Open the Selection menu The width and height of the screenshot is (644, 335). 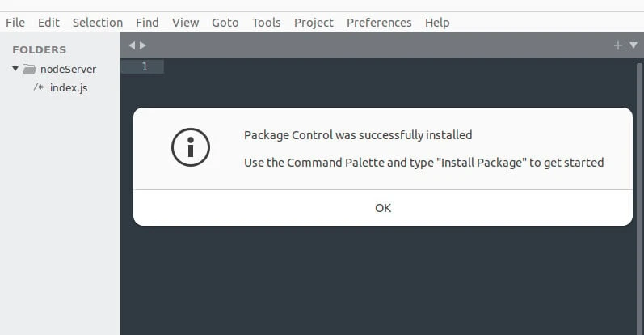point(98,23)
